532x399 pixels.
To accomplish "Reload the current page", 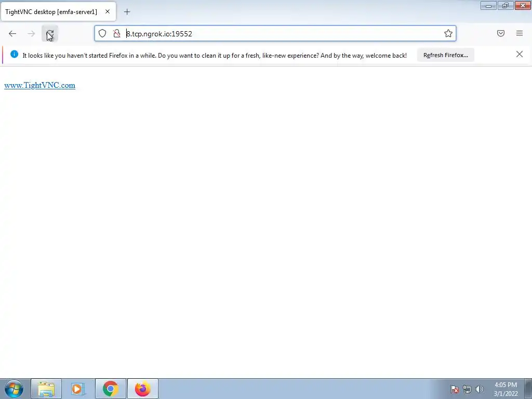I will [50, 34].
